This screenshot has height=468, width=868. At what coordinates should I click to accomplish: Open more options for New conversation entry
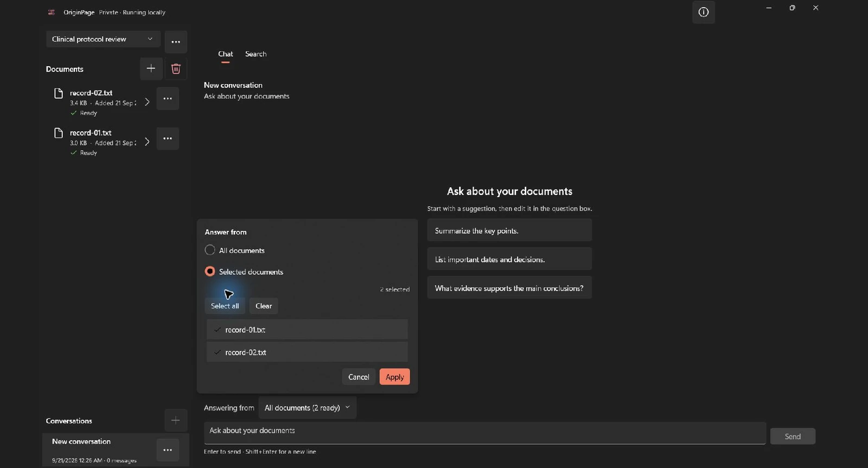point(168,450)
